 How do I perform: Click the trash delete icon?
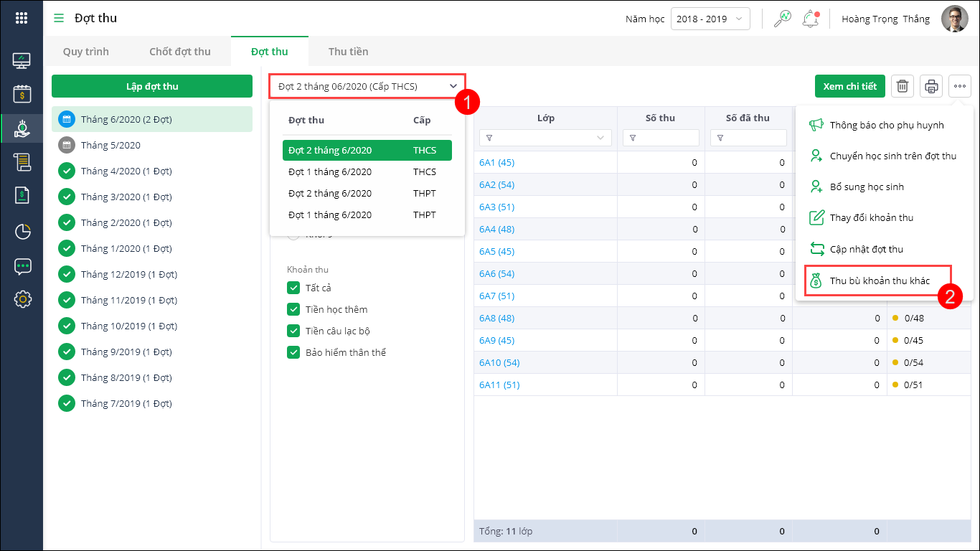[903, 86]
